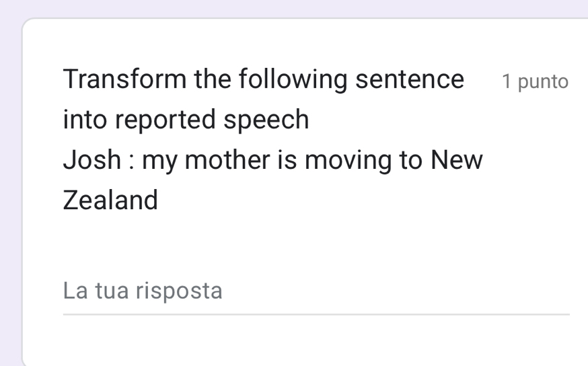Click the underline beneath the answer placeholder
Screen dimensions: 588x366
click(316, 314)
